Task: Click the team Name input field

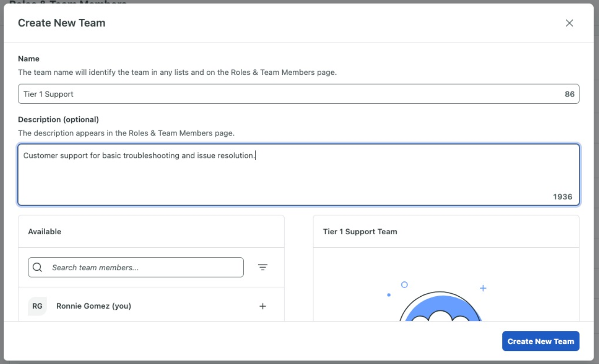Action: [x=299, y=94]
